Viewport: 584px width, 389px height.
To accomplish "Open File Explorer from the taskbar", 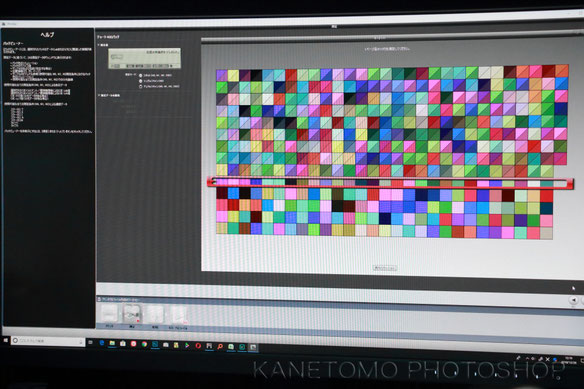I will tap(112, 343).
